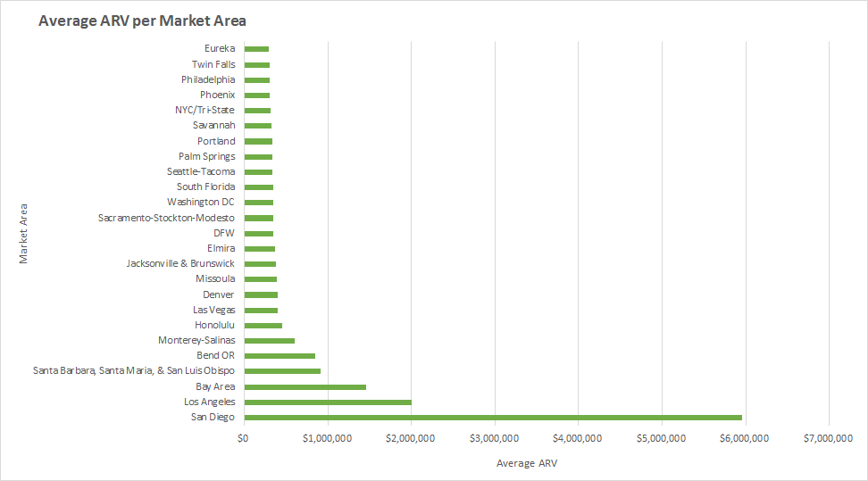Viewport: 868px width, 481px height.
Task: Click the NYC/Tri-State label
Action: (204, 110)
